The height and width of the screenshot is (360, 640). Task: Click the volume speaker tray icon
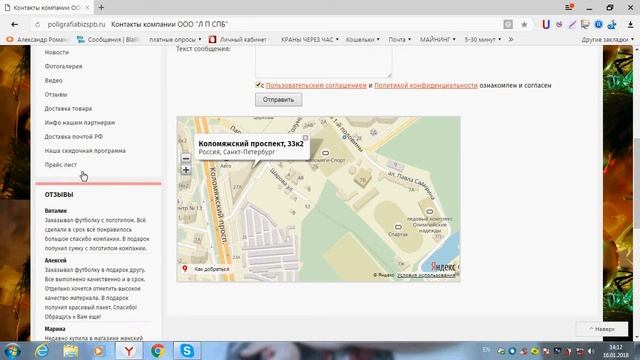tap(591, 351)
